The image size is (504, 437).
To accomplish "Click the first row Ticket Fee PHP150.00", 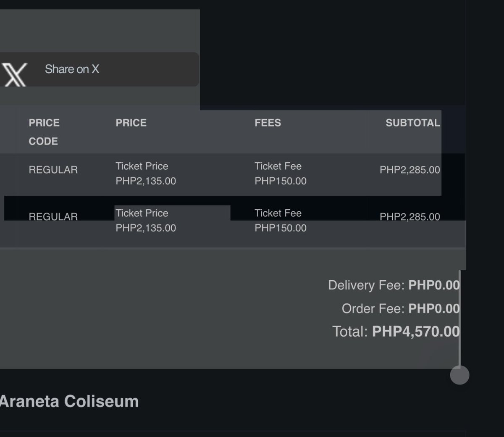I will [281, 174].
